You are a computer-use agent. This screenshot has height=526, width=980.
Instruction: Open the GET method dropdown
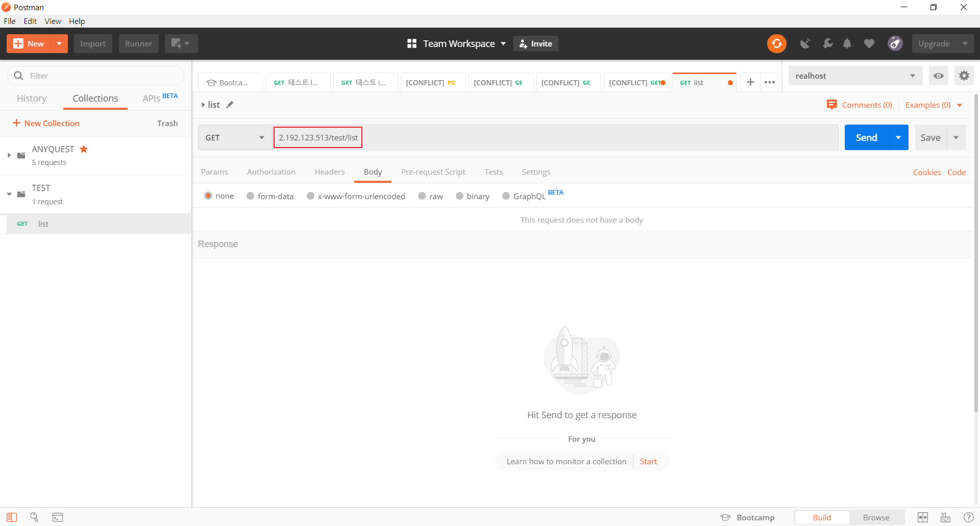click(x=235, y=137)
